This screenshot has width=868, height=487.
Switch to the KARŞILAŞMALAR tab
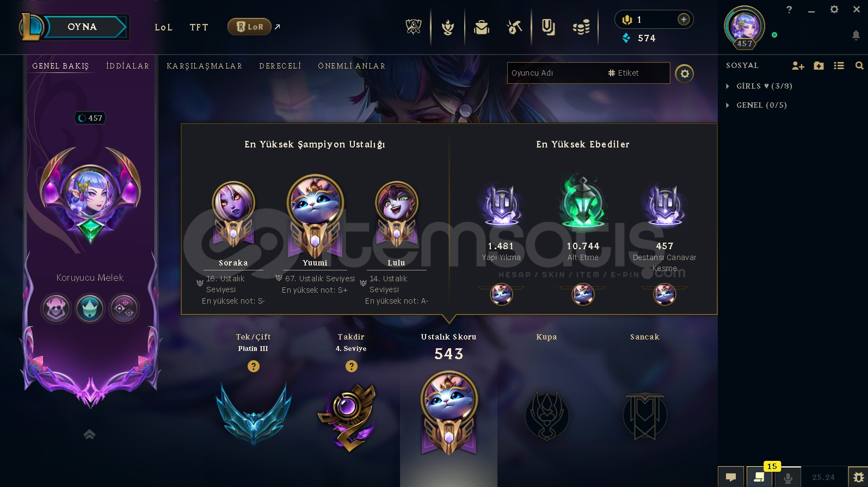tap(205, 66)
